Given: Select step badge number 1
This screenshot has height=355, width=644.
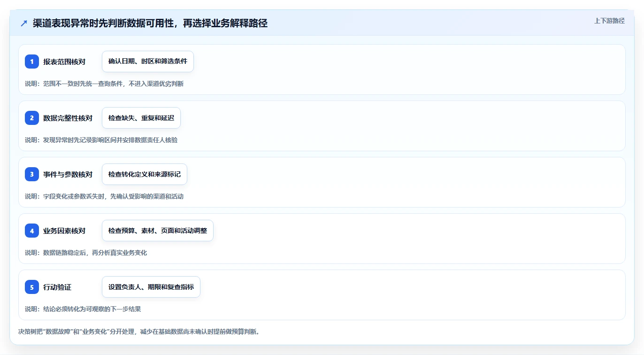Looking at the screenshot, I should [x=32, y=62].
